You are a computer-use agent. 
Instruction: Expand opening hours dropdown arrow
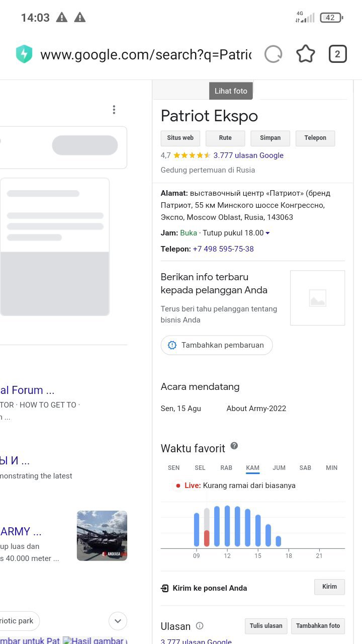click(267, 233)
